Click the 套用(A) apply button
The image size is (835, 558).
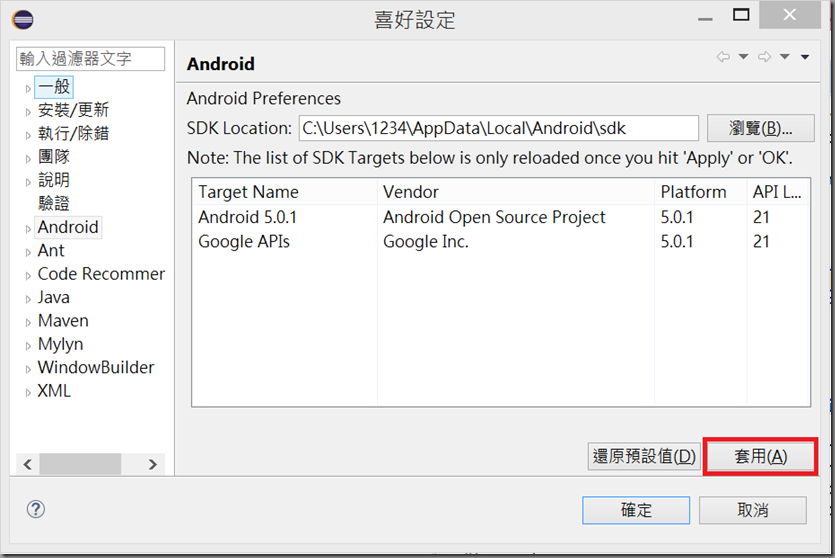pos(761,456)
